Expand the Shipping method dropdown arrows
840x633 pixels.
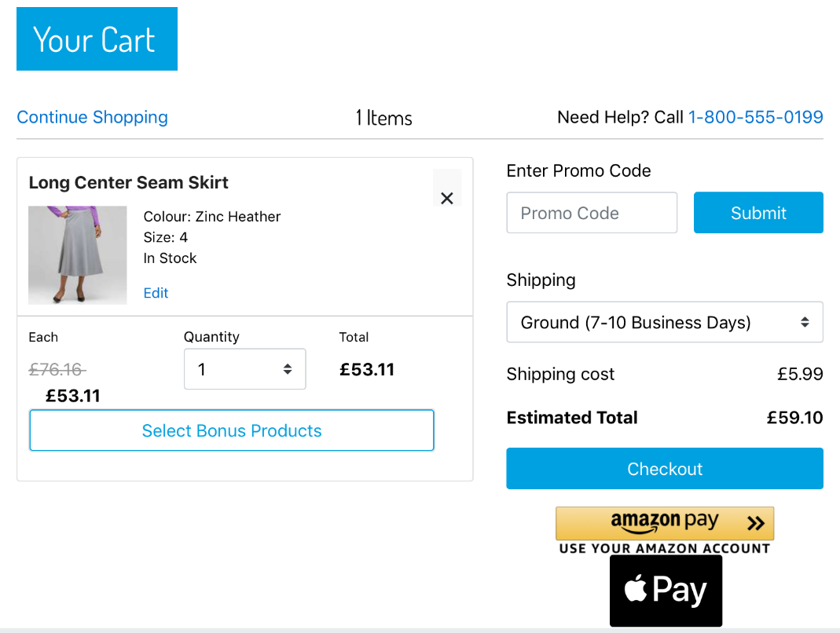[805, 322]
